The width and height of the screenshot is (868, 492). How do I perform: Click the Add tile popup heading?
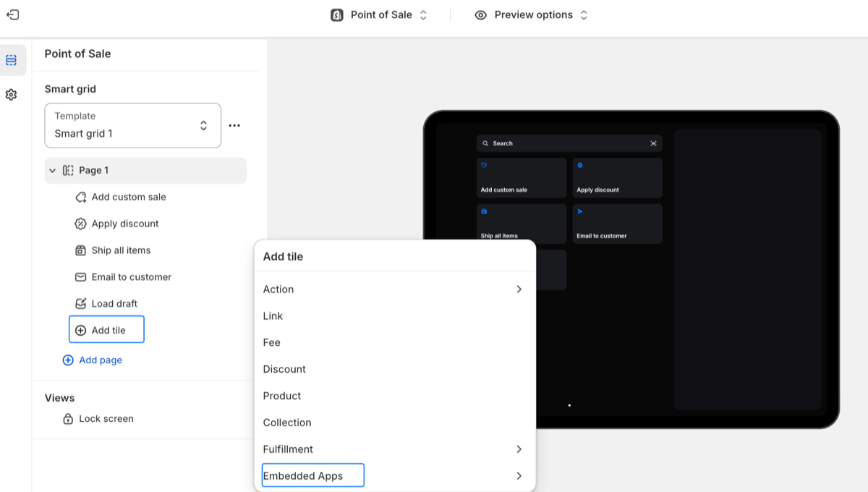click(283, 257)
